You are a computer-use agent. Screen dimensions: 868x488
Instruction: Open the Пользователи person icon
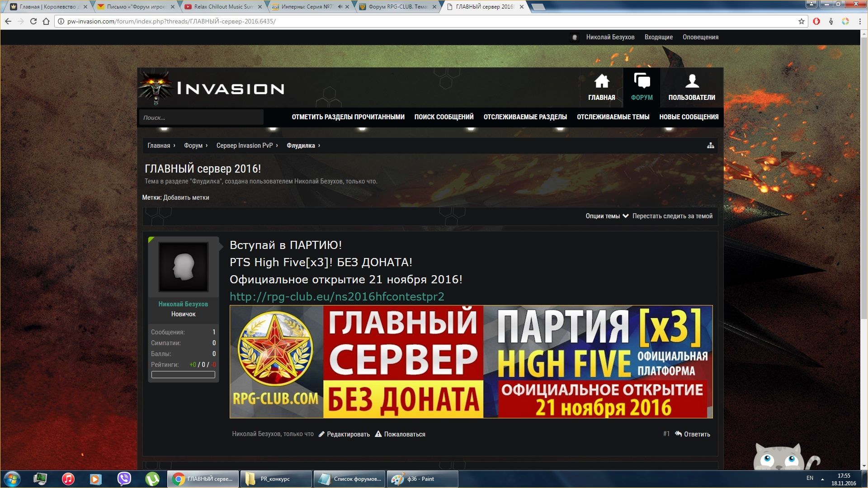(x=692, y=82)
